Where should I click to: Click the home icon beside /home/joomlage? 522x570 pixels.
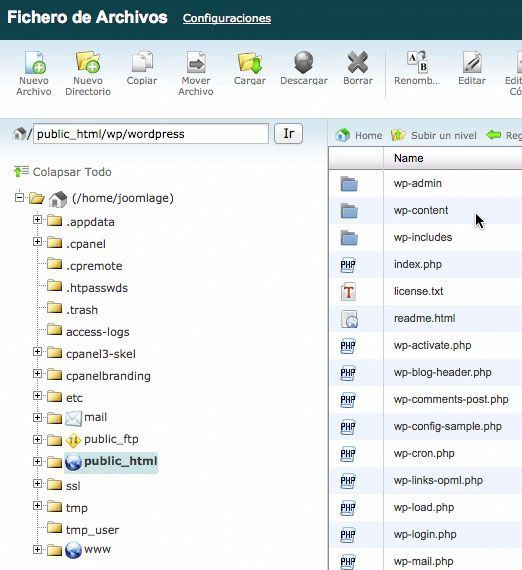point(58,199)
